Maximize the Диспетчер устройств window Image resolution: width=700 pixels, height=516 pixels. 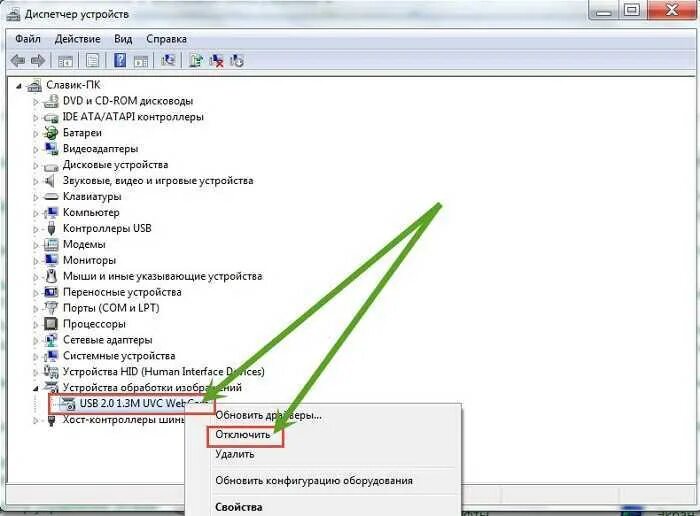(x=631, y=10)
